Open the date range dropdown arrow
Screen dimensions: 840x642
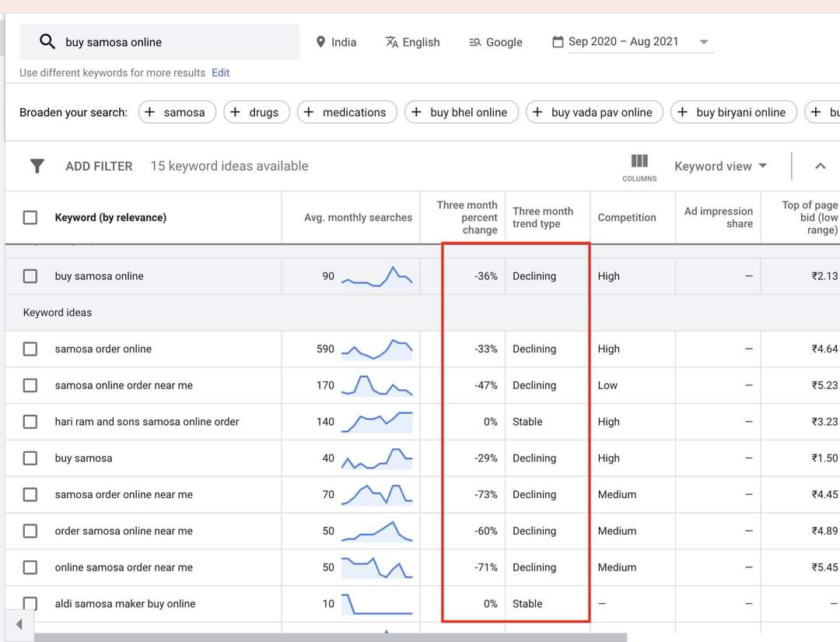(704, 42)
